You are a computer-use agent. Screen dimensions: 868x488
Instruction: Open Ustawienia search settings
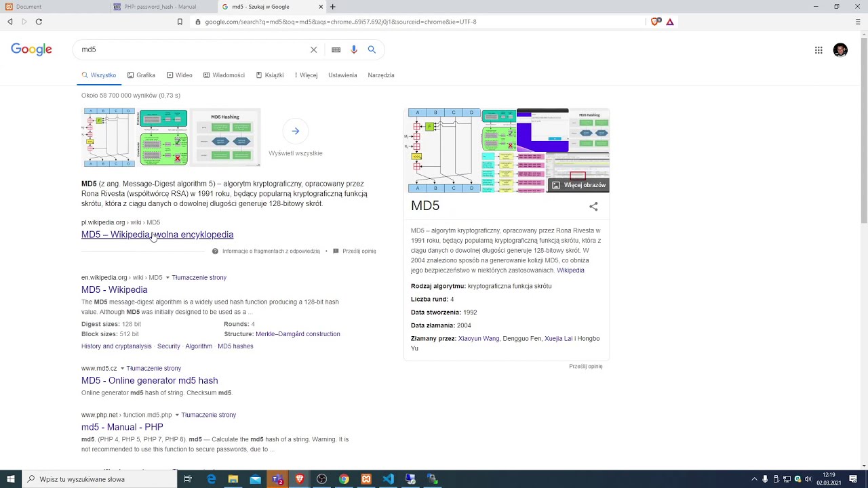point(342,75)
